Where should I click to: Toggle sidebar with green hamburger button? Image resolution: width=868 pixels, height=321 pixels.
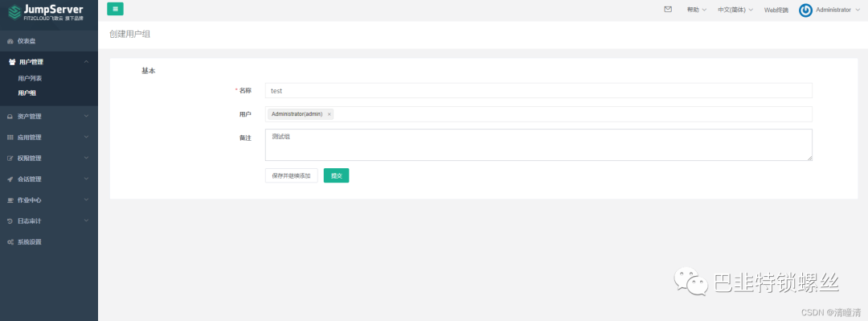tap(115, 9)
